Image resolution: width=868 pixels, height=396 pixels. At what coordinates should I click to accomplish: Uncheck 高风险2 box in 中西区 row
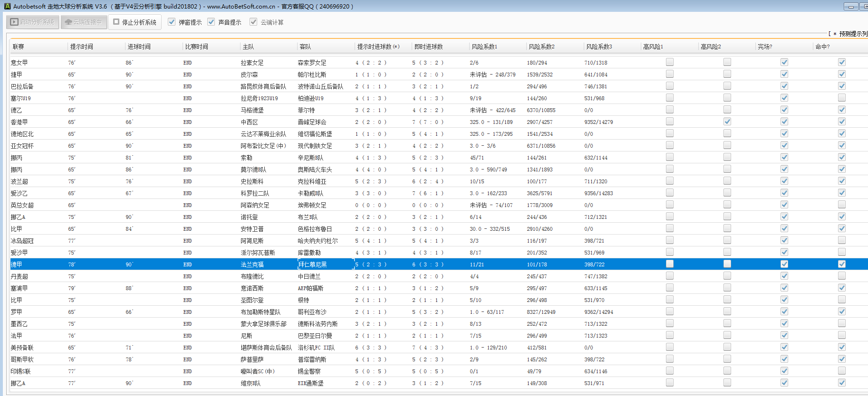tap(727, 122)
